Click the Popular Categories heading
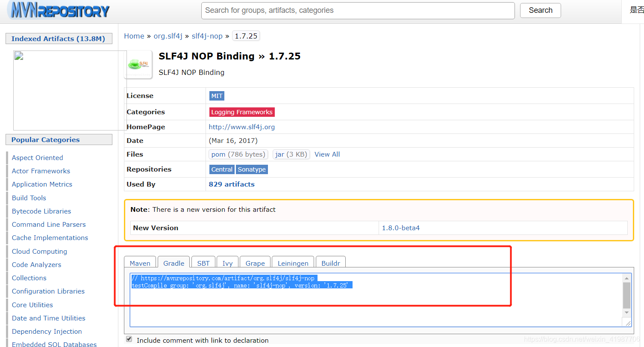 [59, 139]
